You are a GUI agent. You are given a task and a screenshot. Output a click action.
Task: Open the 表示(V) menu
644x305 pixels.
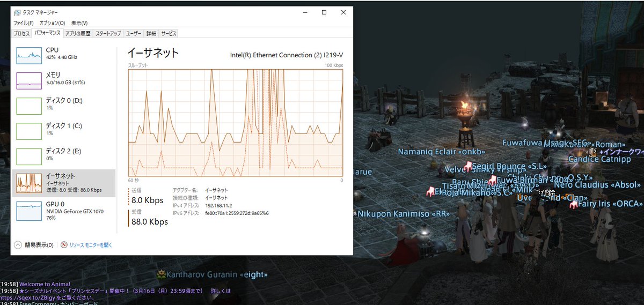(79, 23)
